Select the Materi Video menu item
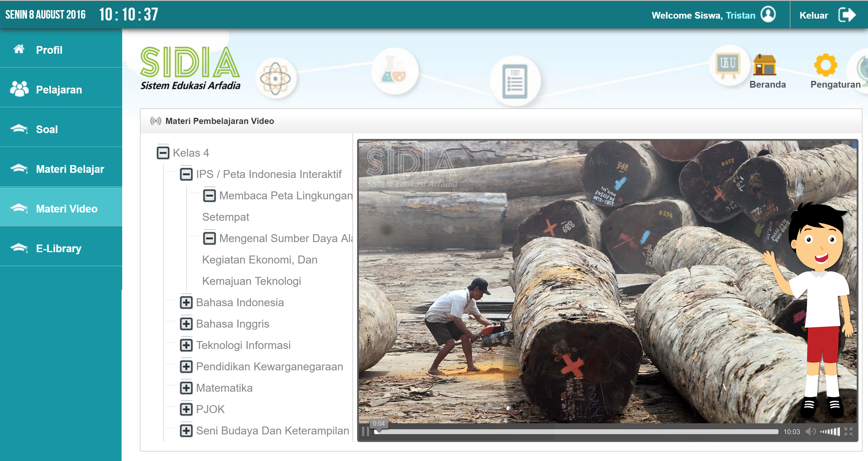The width and height of the screenshot is (868, 461). 61,207
